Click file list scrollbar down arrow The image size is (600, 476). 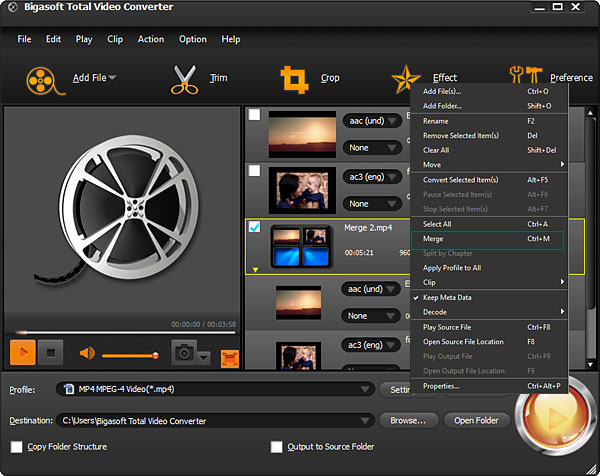coord(590,365)
